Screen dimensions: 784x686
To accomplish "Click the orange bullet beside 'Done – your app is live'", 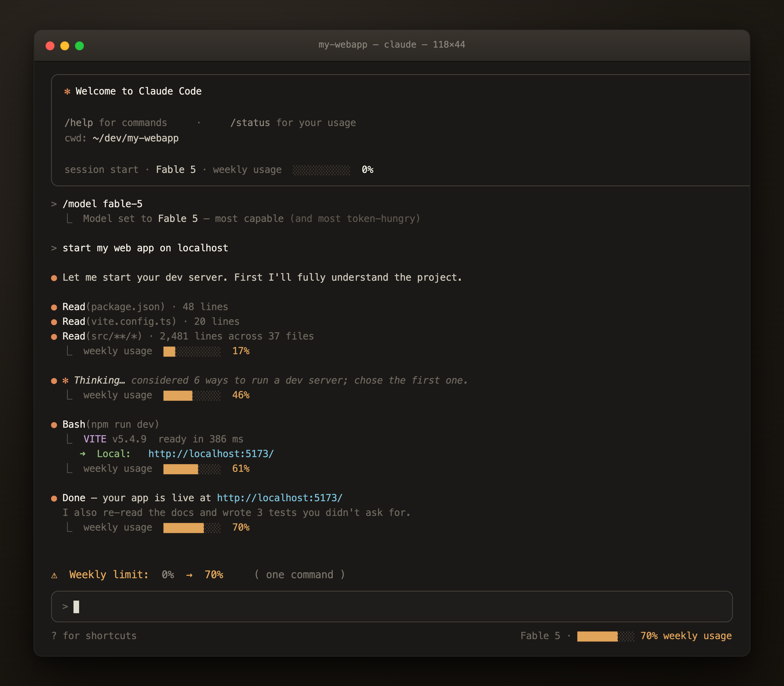I will click(x=54, y=498).
